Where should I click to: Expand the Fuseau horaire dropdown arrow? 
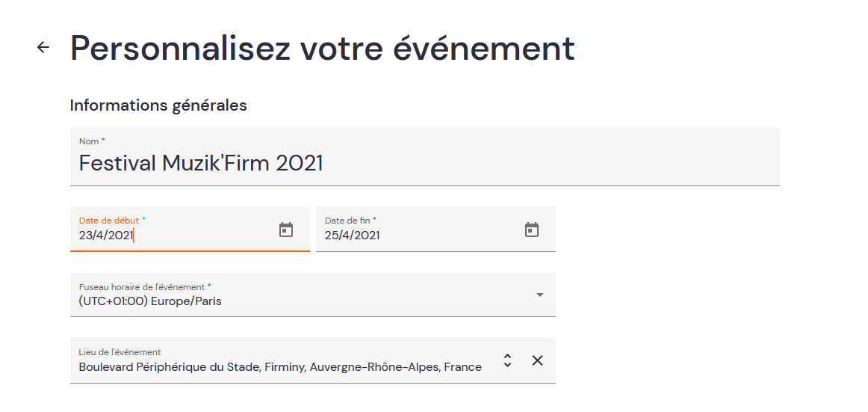pyautogui.click(x=540, y=295)
